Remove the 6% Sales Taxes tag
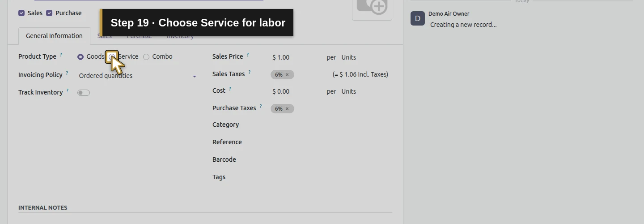This screenshot has width=644, height=224. 287,75
